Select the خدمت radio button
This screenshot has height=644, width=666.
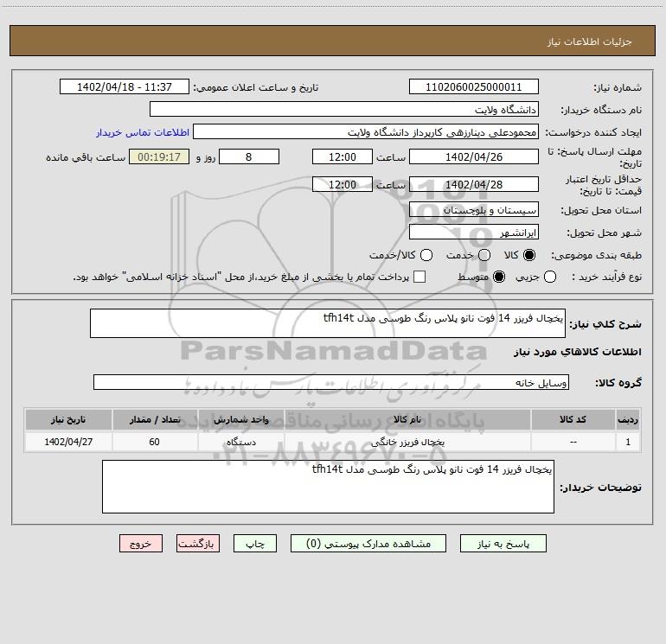[x=484, y=255]
